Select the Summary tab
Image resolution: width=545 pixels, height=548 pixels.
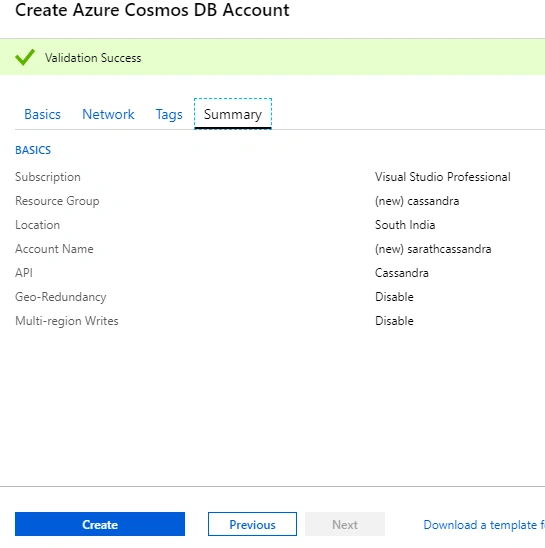[233, 114]
